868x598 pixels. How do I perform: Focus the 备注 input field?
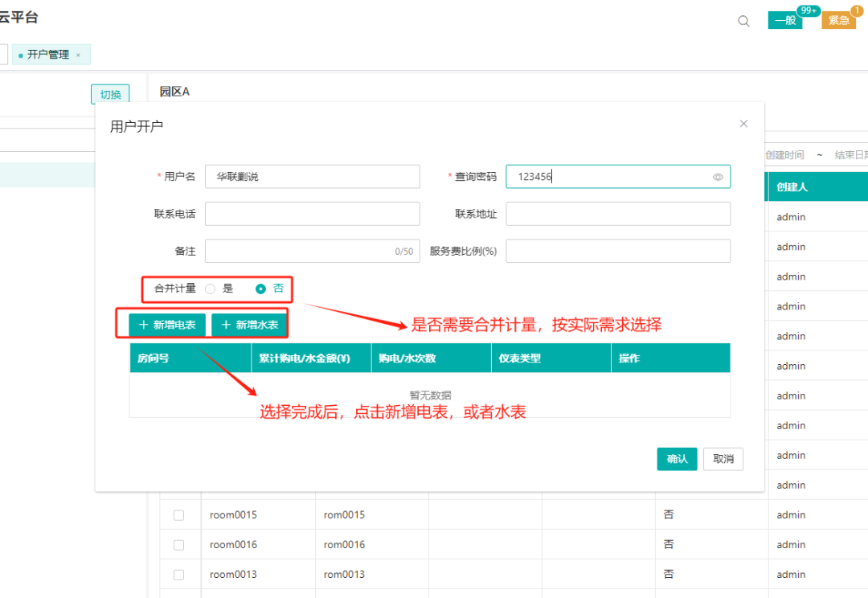tap(312, 251)
